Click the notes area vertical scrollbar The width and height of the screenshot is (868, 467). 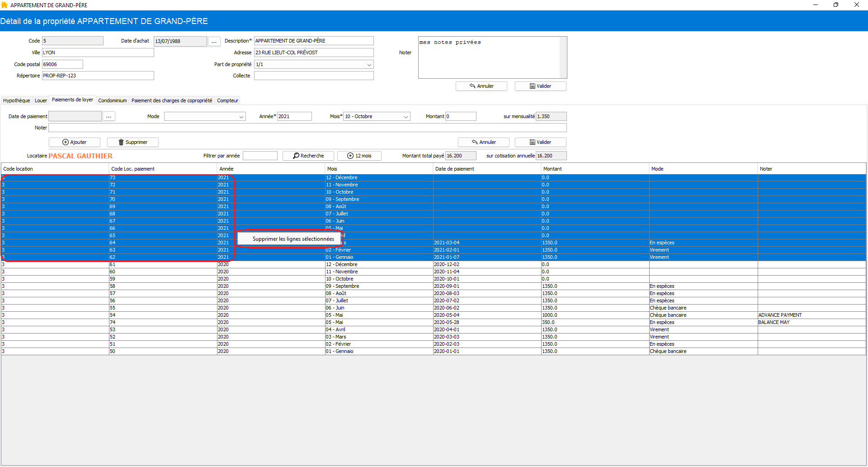pyautogui.click(x=563, y=57)
